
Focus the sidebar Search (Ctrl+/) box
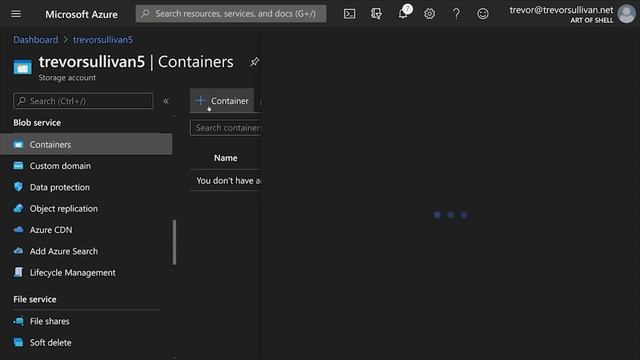83,101
